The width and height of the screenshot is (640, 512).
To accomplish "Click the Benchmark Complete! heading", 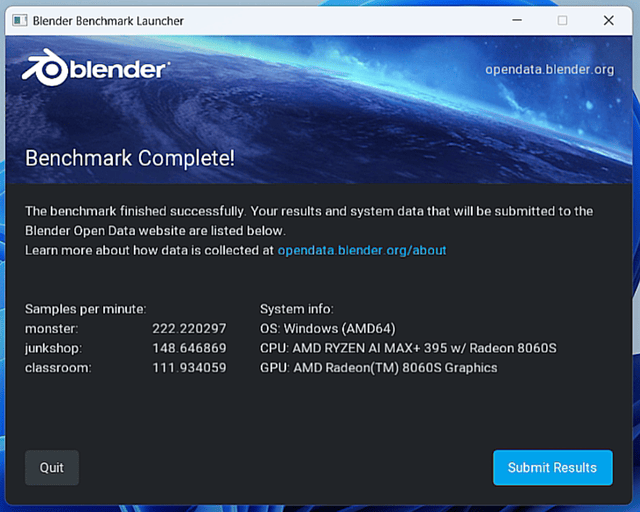I will [129, 158].
